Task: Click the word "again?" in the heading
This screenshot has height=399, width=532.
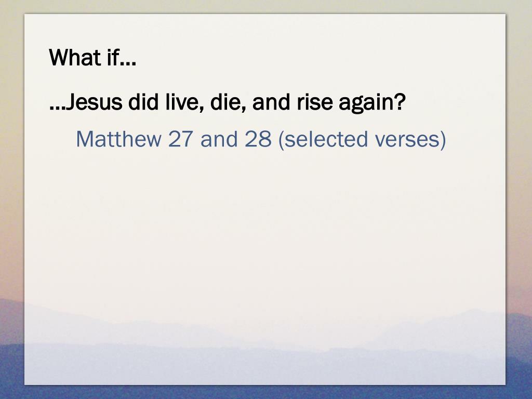Action: click(372, 103)
